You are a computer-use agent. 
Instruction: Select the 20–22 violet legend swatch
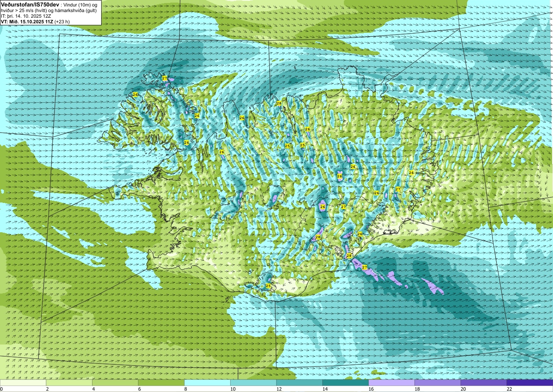click(x=484, y=383)
